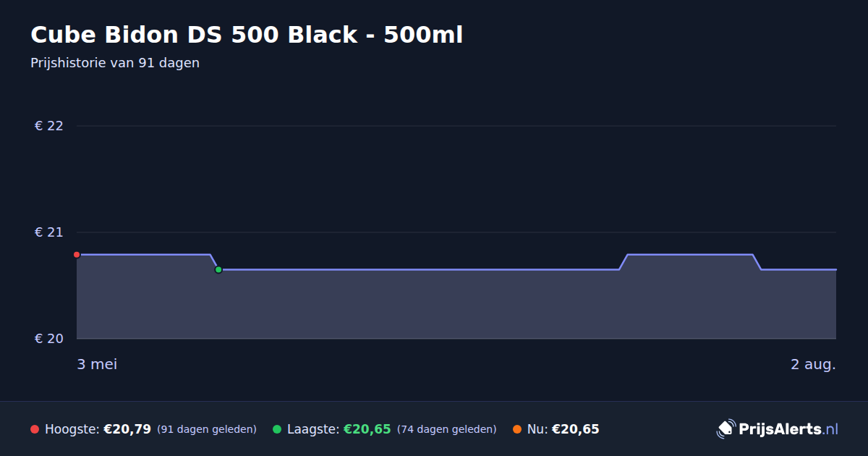The height and width of the screenshot is (456, 868).
Task: Click the 91 dagen geleden note
Action: pos(207,429)
